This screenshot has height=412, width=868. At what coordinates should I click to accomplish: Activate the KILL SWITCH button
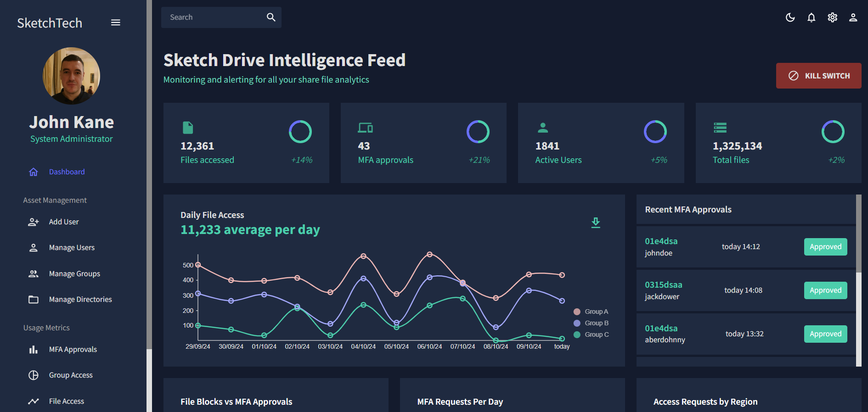point(819,76)
